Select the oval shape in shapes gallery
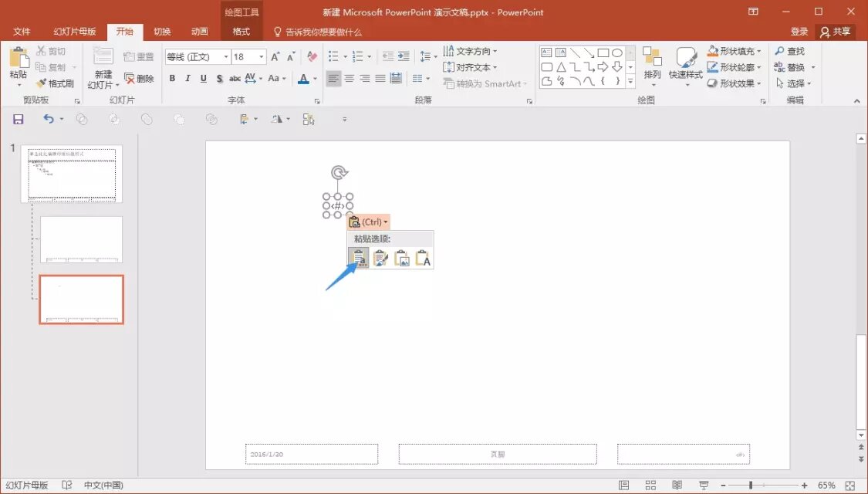 tap(617, 52)
